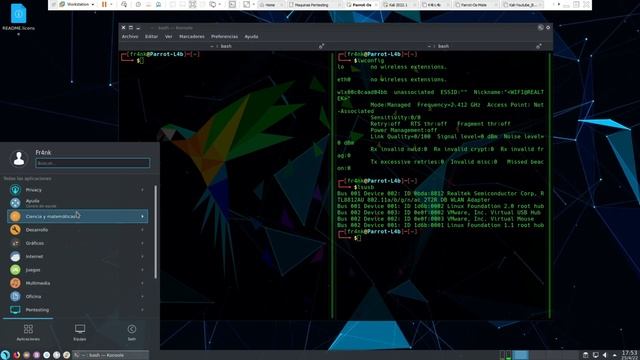Select the Equipo tab in launcher
640x360 pixels.
80,332
